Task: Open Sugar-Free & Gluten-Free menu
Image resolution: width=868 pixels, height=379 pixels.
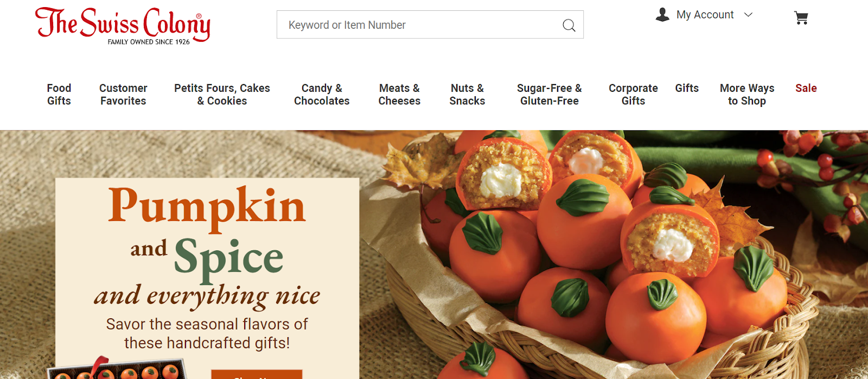Action: (550, 94)
